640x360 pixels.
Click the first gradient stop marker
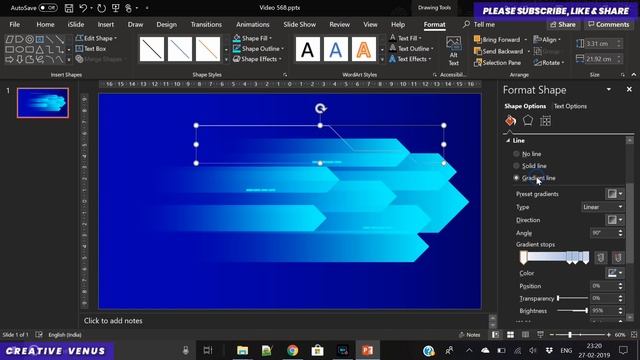(523, 258)
